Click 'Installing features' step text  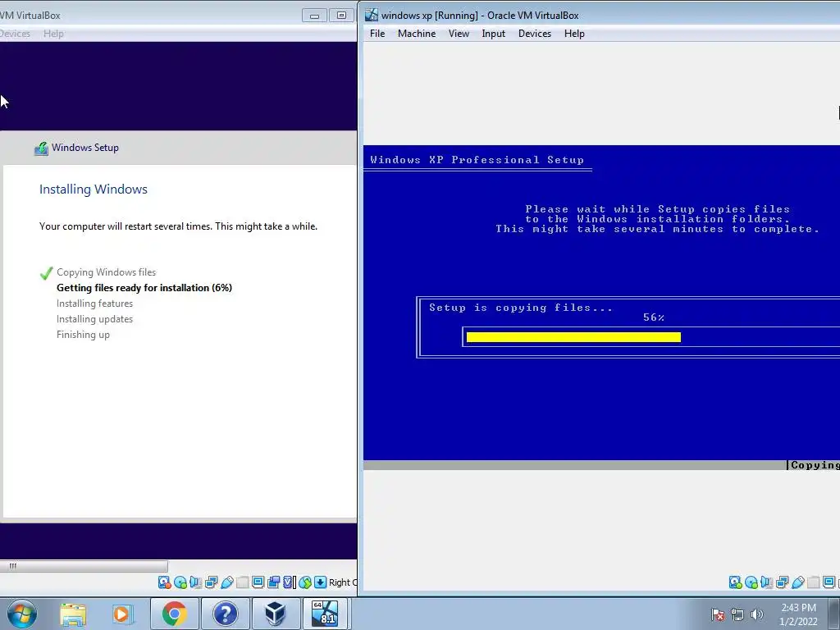click(x=95, y=304)
